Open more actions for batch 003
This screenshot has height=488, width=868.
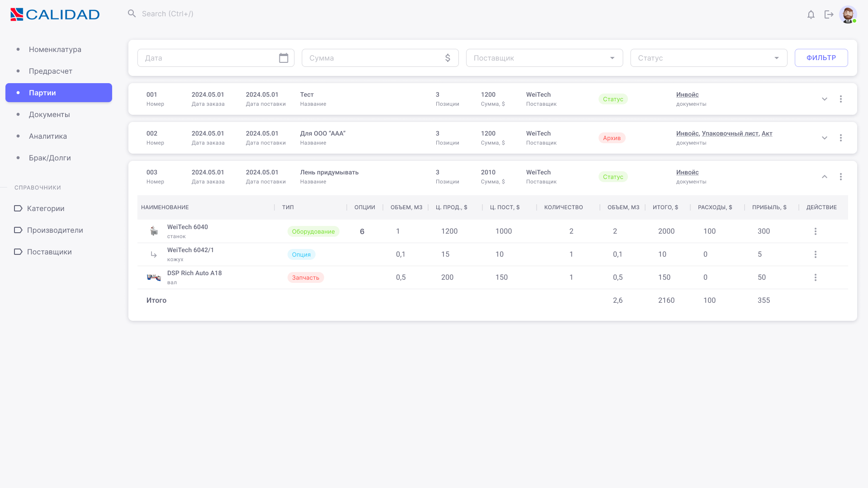[x=841, y=177]
